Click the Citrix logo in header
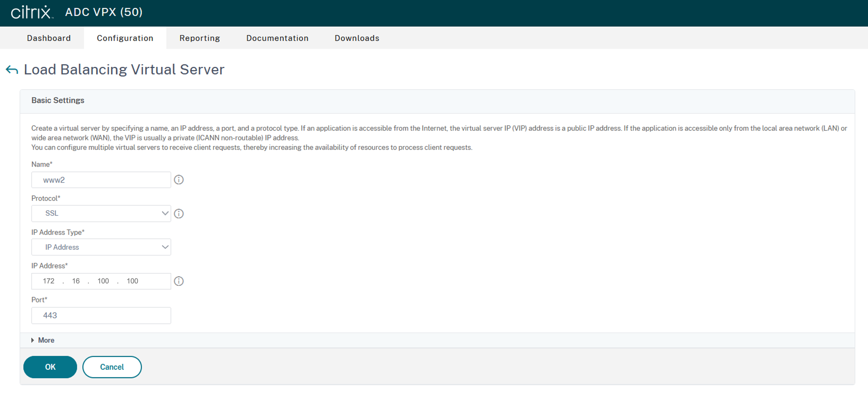 coord(32,12)
